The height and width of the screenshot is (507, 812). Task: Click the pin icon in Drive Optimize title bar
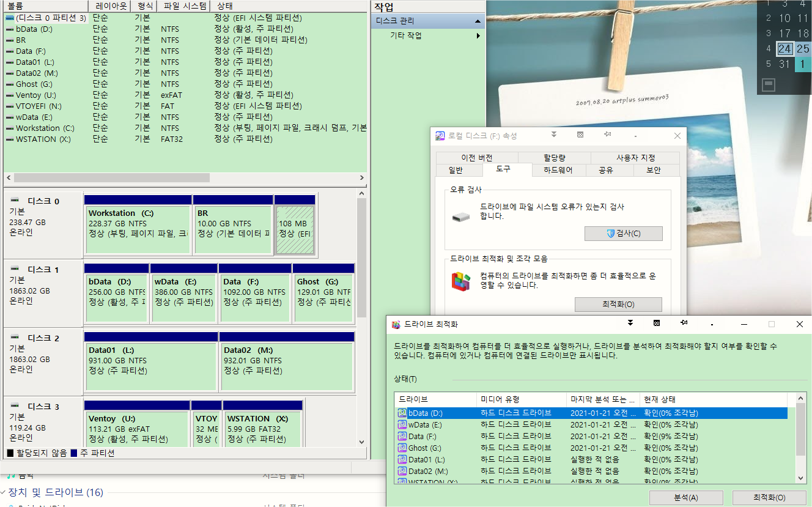684,322
